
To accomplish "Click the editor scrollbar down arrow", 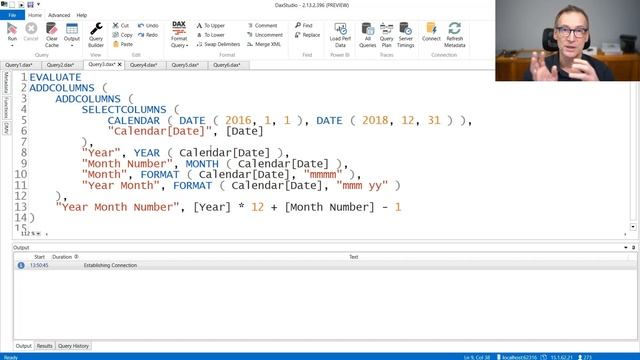I will pyautogui.click(x=633, y=227).
